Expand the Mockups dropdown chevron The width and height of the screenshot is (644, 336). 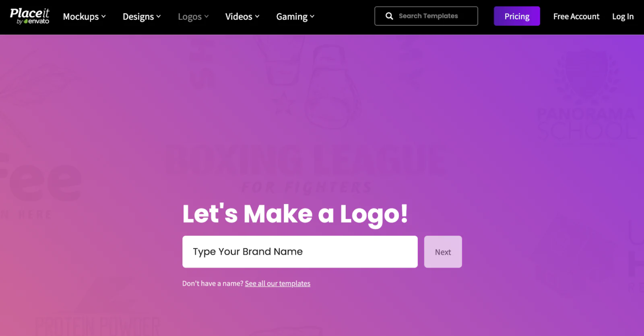pos(103,17)
